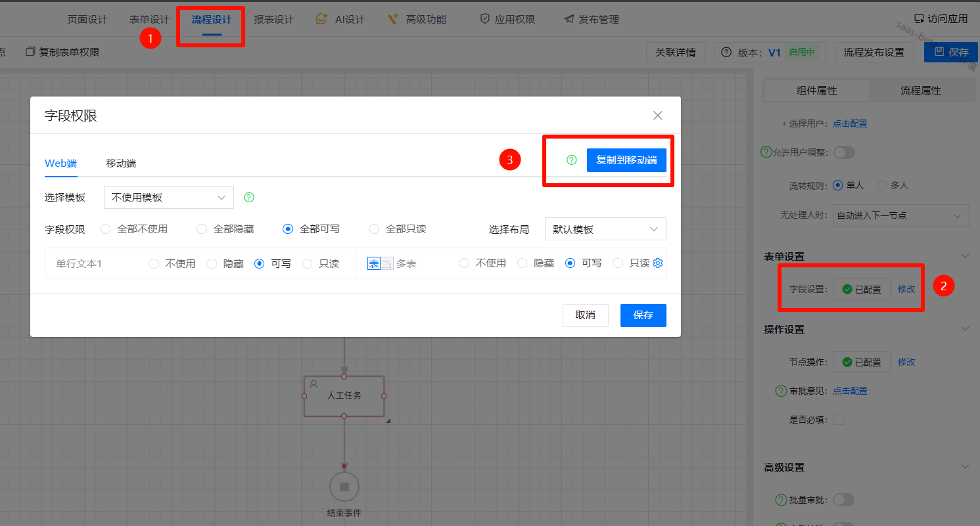980x526 pixels.
Task: Open the 选择模板 dropdown
Action: click(x=169, y=197)
